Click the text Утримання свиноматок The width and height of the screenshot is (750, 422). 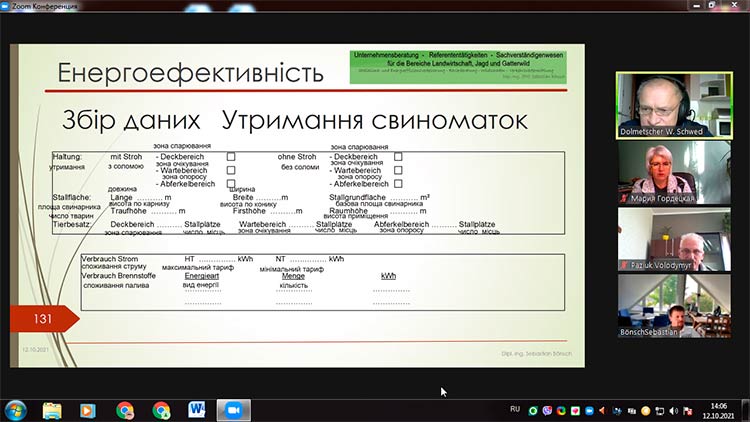(375, 120)
